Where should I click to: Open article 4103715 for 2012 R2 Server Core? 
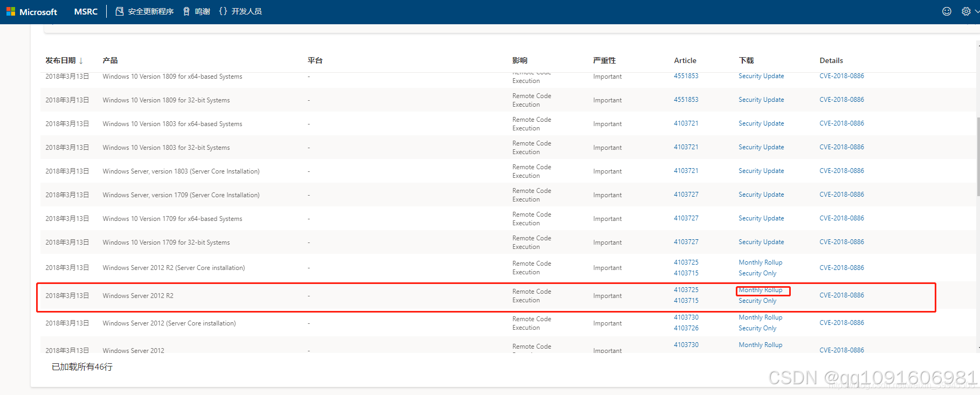(686, 273)
